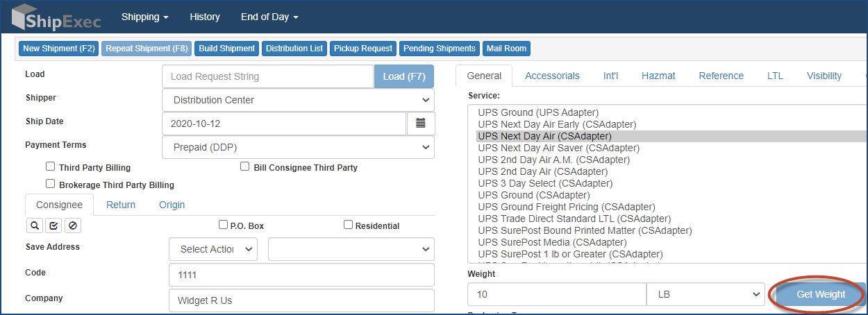Open the Ship Date calendar picker
The width and height of the screenshot is (868, 315).
(421, 124)
